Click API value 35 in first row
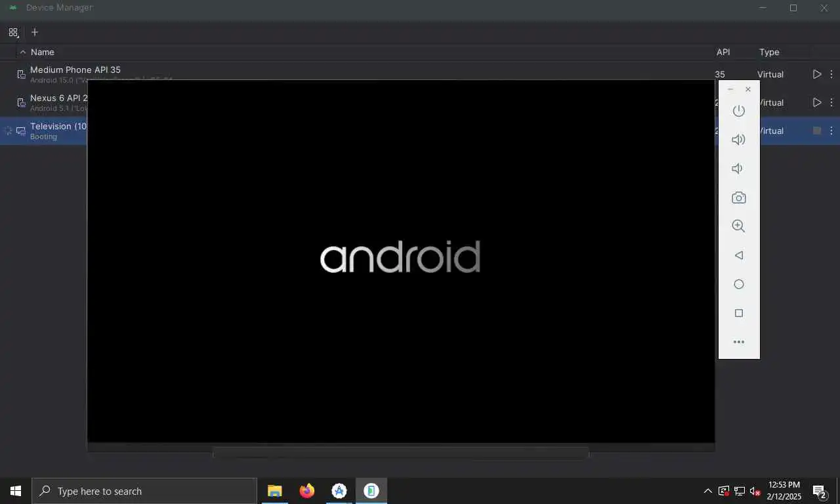Screen dimensions: 840x504 (720, 74)
